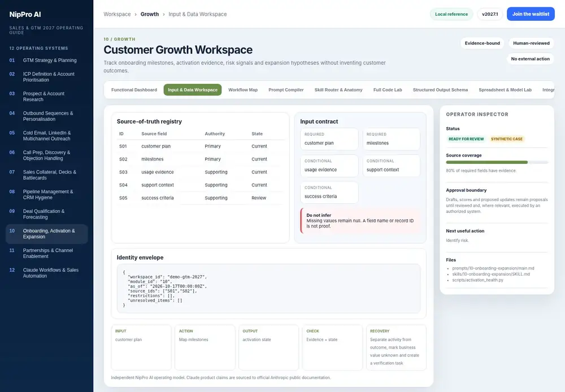
Task: Click required milestones contract card
Action: click(392, 139)
